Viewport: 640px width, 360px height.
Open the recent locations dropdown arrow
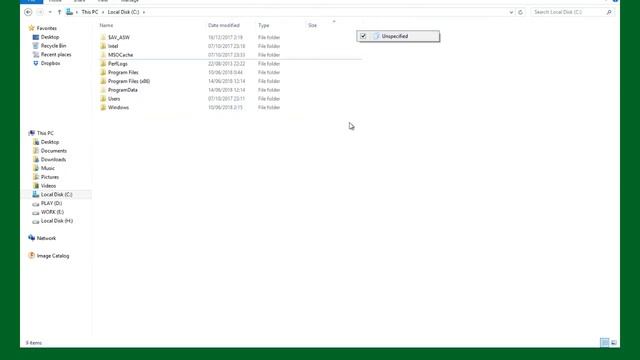pos(50,12)
